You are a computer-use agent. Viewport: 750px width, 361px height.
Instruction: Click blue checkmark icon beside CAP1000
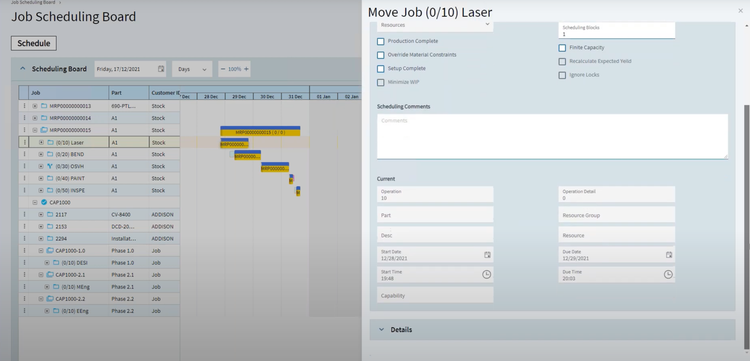[x=44, y=202]
